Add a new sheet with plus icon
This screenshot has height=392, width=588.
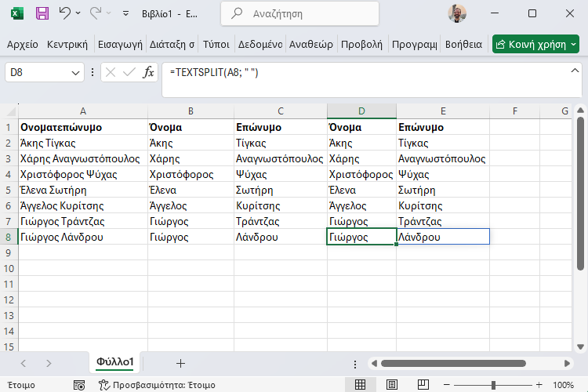coord(180,363)
